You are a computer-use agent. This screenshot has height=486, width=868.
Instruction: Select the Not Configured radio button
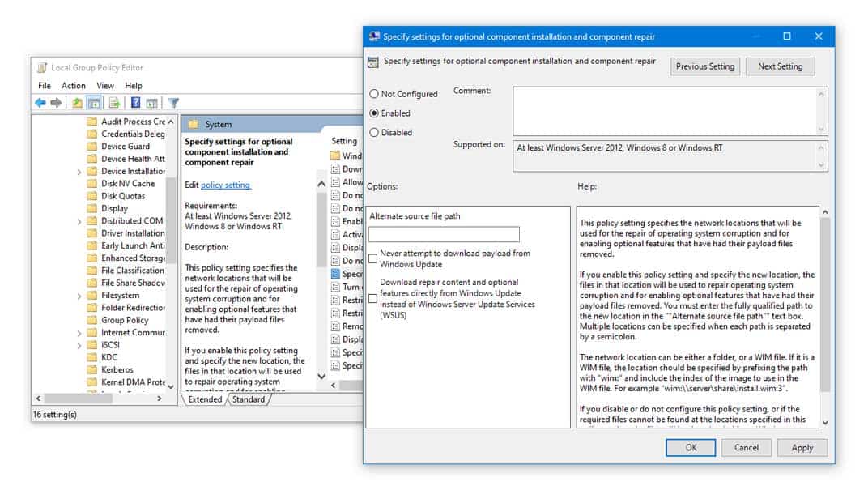pos(374,94)
